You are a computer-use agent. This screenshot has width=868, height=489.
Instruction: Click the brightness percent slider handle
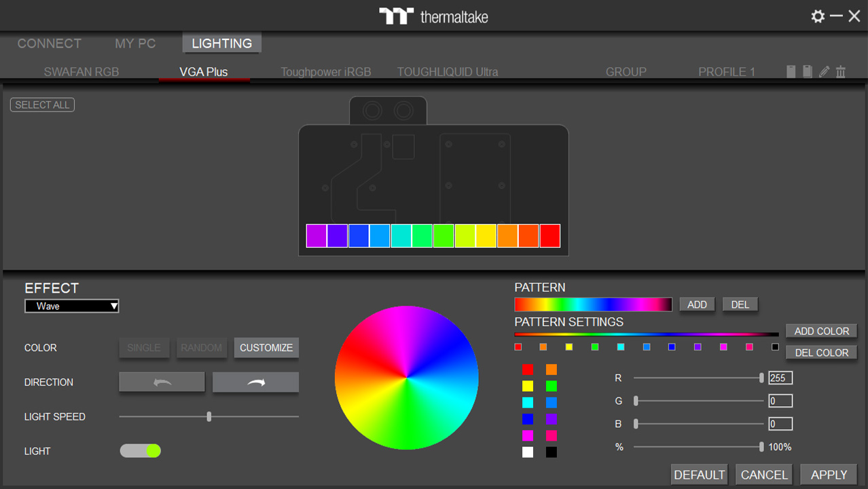761,447
